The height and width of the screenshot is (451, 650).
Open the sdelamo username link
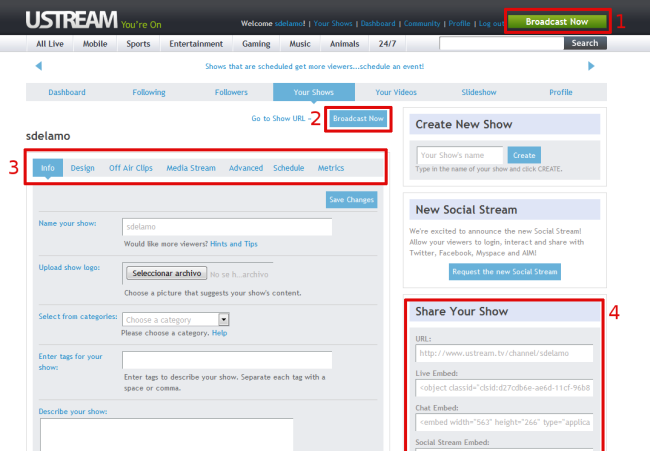point(289,24)
